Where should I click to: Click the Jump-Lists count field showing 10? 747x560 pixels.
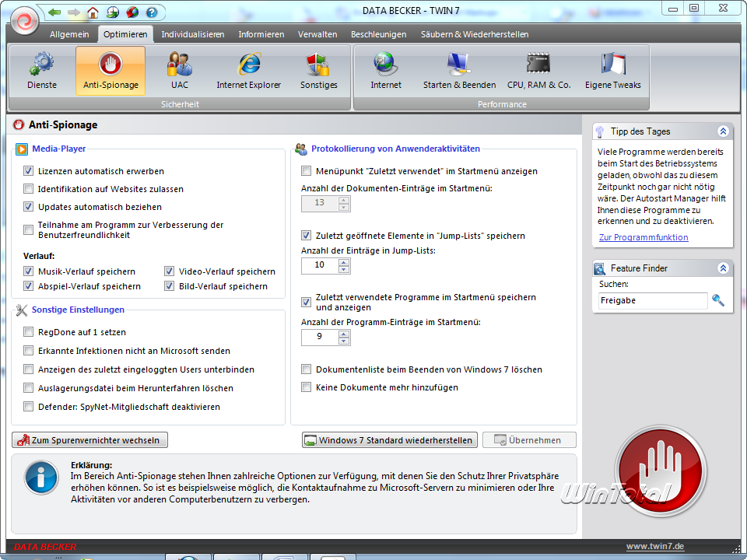point(320,265)
